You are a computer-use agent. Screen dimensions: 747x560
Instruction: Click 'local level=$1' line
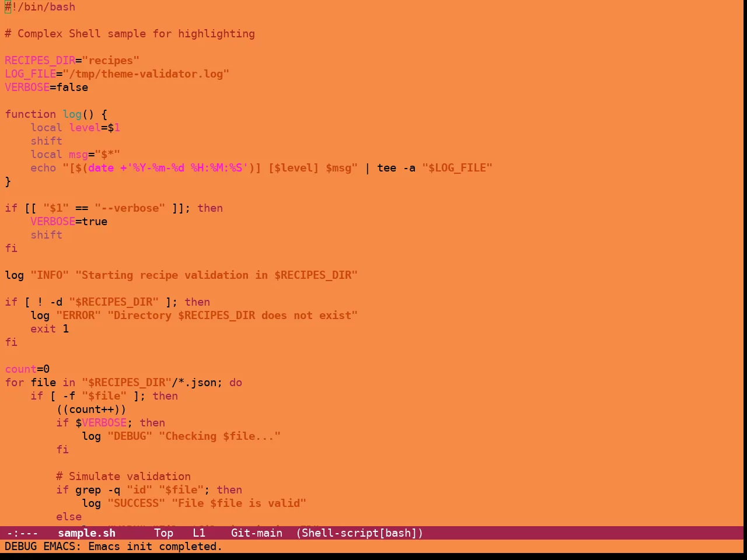click(75, 128)
